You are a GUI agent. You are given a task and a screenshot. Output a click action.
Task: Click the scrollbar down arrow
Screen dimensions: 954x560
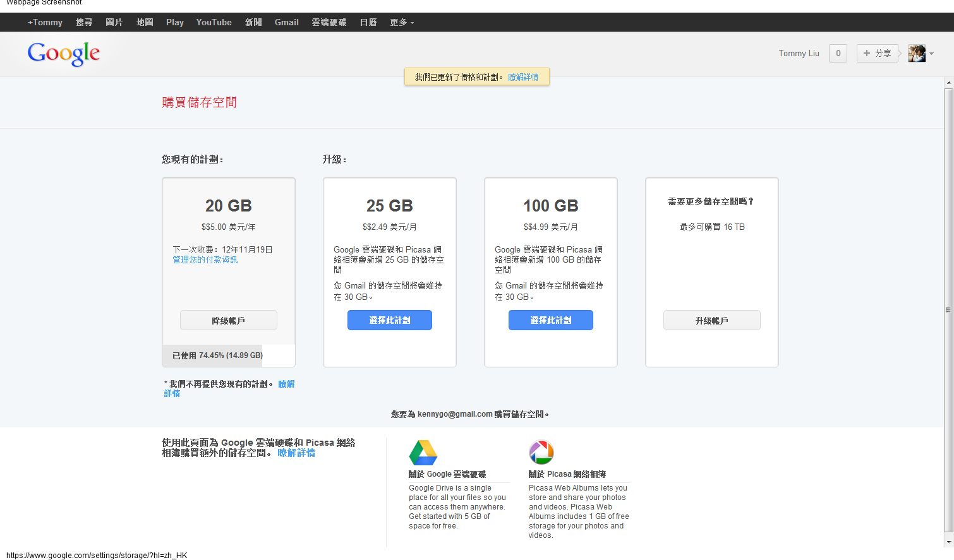pos(948,542)
